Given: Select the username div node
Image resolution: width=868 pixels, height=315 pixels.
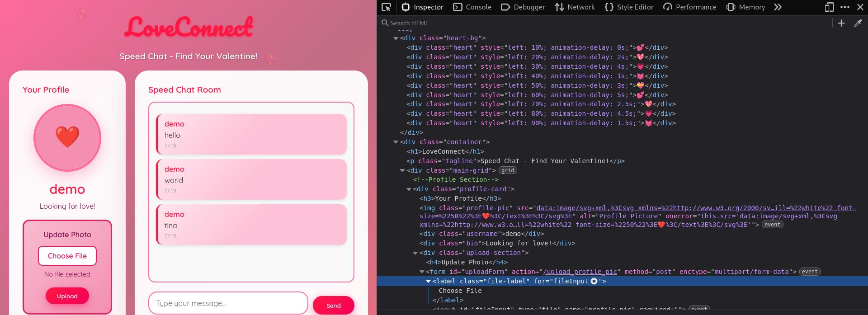Looking at the screenshot, I should click(481, 234).
